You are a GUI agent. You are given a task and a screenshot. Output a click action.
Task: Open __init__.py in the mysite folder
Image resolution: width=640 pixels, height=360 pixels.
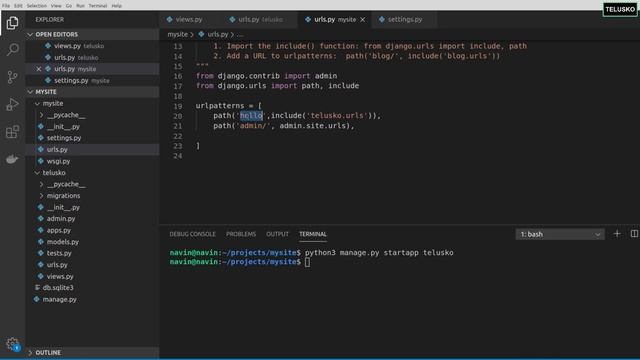pyautogui.click(x=63, y=127)
